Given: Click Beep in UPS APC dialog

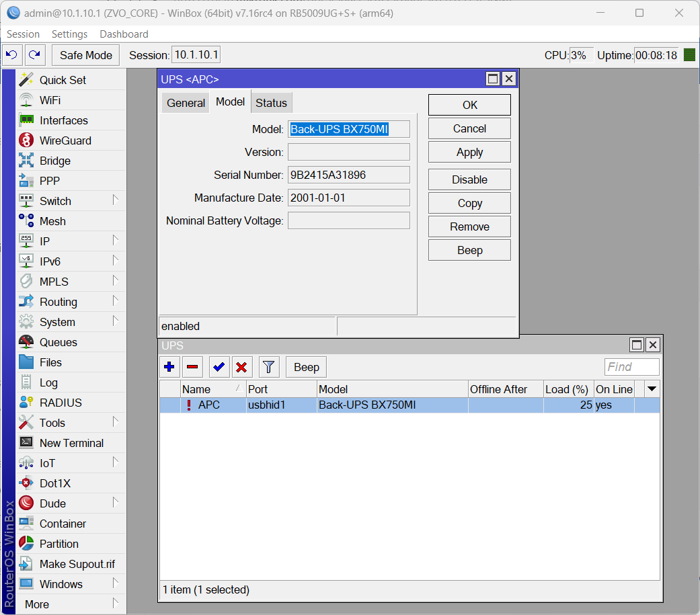Looking at the screenshot, I should [x=469, y=251].
